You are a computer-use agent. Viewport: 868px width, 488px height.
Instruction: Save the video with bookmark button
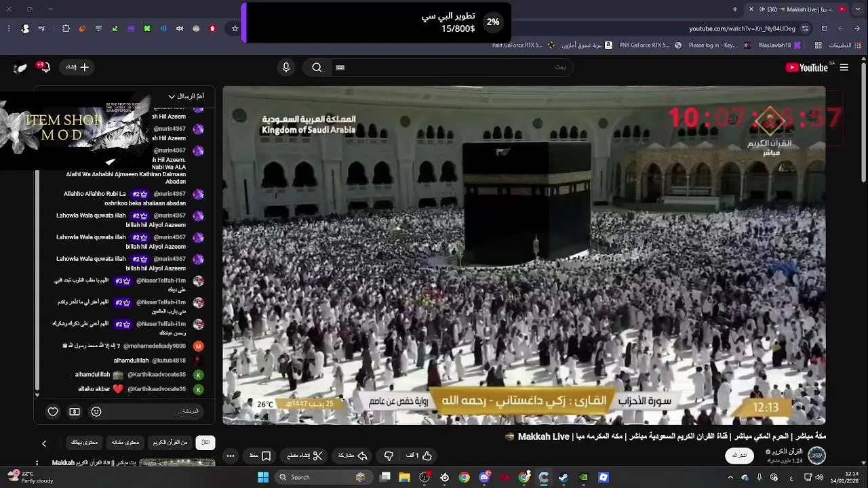260,455
